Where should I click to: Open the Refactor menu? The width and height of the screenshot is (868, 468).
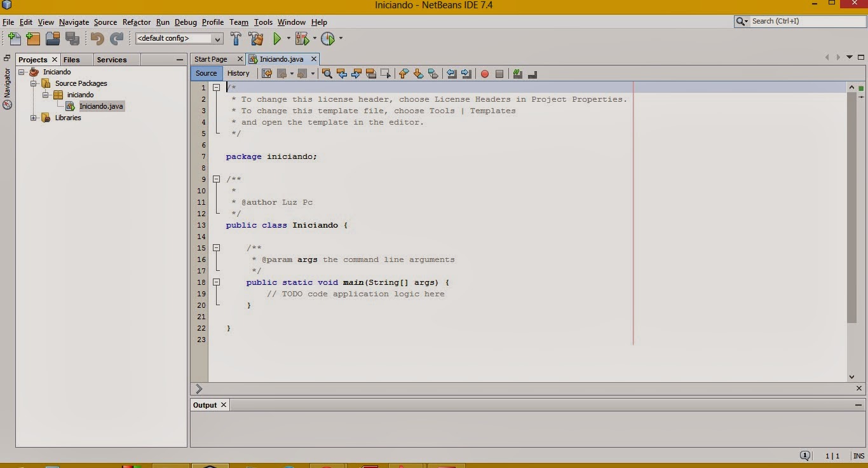(136, 22)
